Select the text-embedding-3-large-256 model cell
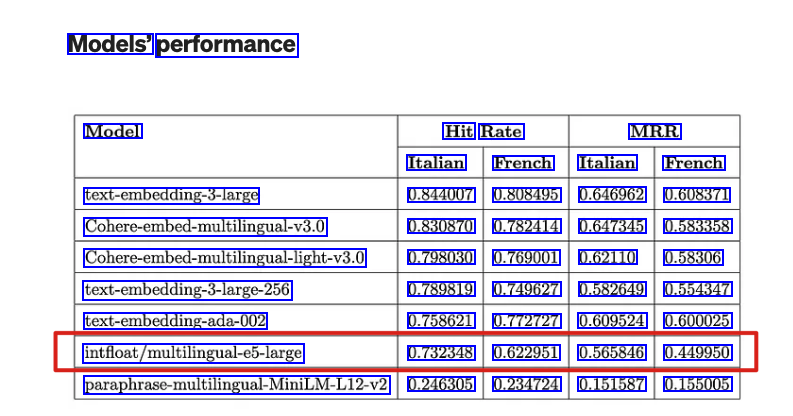Screen dimensions: 793x416 (188, 290)
